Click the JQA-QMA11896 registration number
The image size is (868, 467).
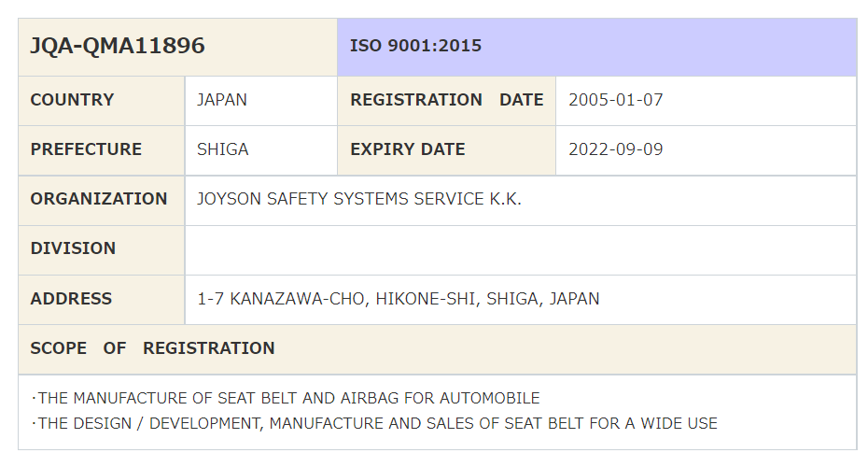pos(118,46)
